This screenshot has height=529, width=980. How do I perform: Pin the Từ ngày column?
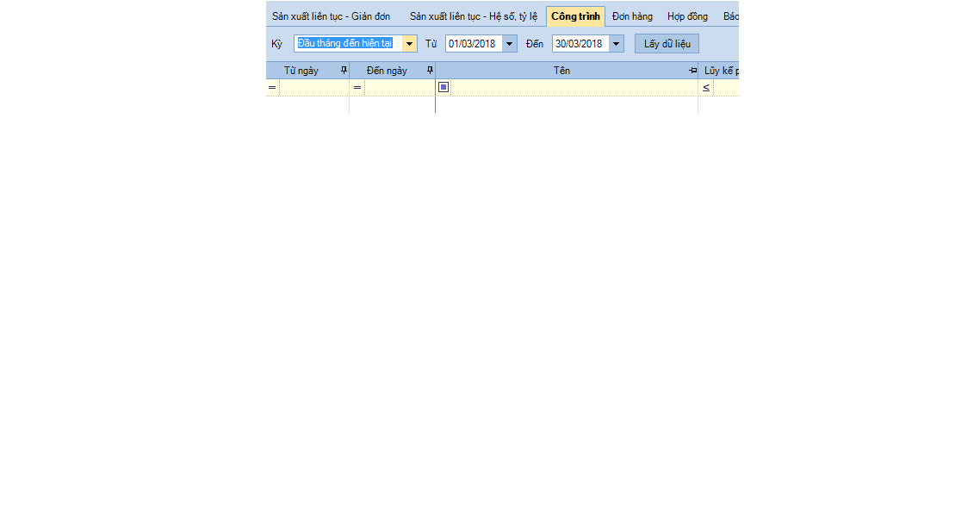coord(344,71)
